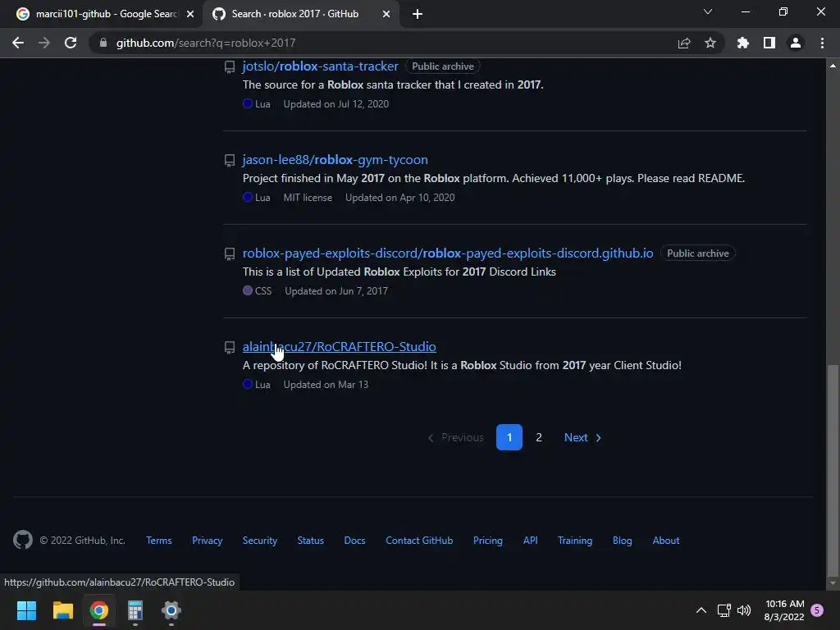Open jotslo/roblox-santa-tracker repository
This screenshot has height=630, width=840.
pyautogui.click(x=321, y=66)
